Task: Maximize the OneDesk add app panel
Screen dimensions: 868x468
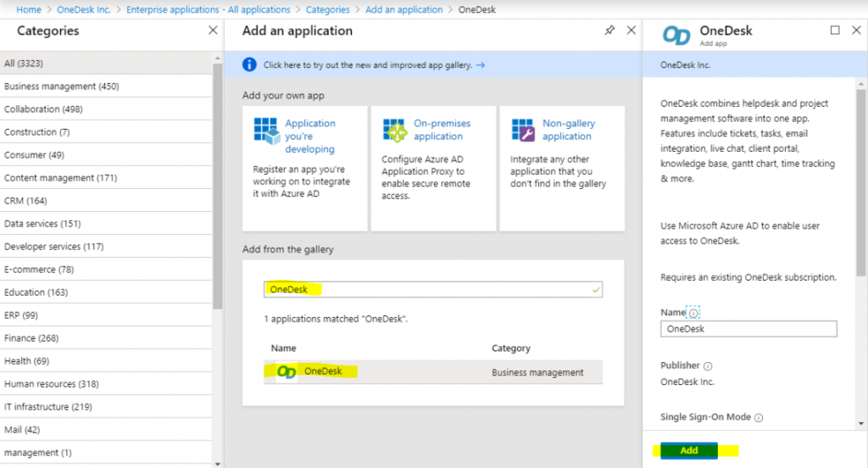Action: tap(835, 31)
